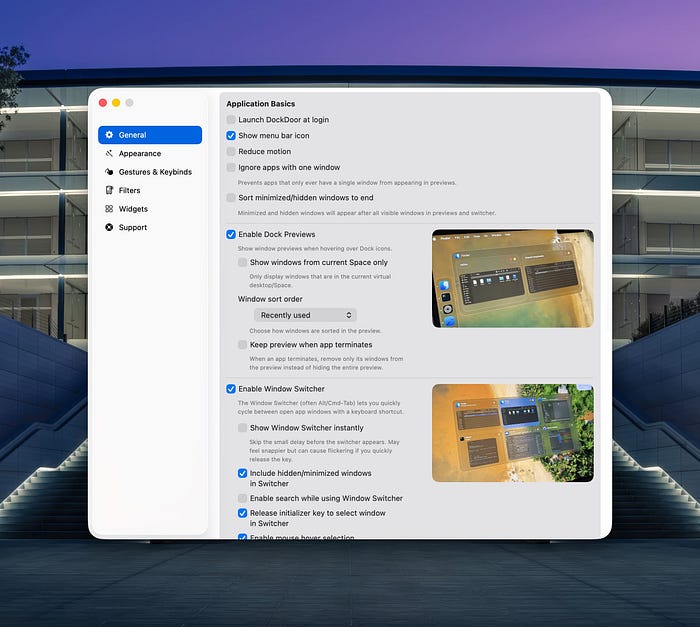Click the text 'Choose how windows are sorted in the preview.'

315,331
